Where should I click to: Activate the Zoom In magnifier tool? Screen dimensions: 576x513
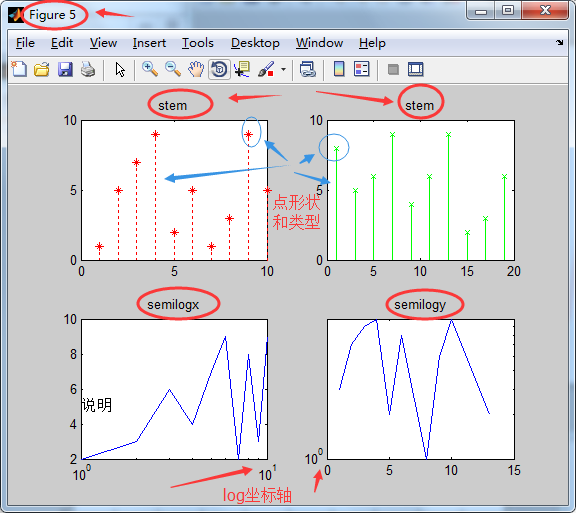150,69
